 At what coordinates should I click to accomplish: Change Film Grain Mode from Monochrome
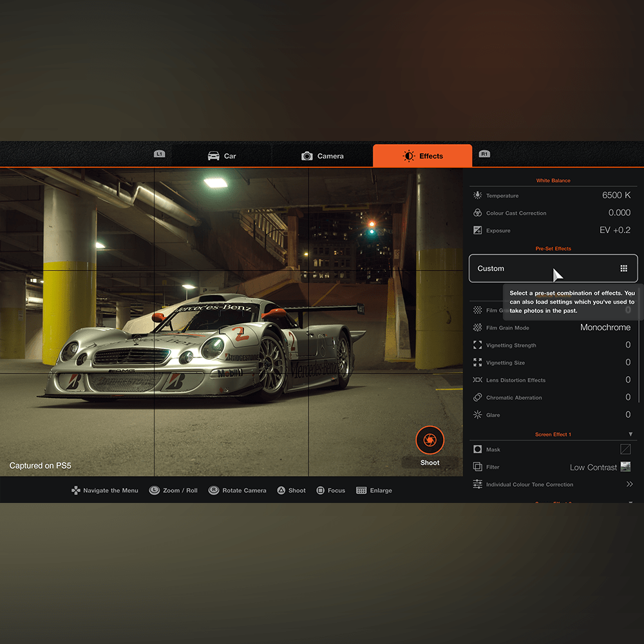(x=605, y=328)
